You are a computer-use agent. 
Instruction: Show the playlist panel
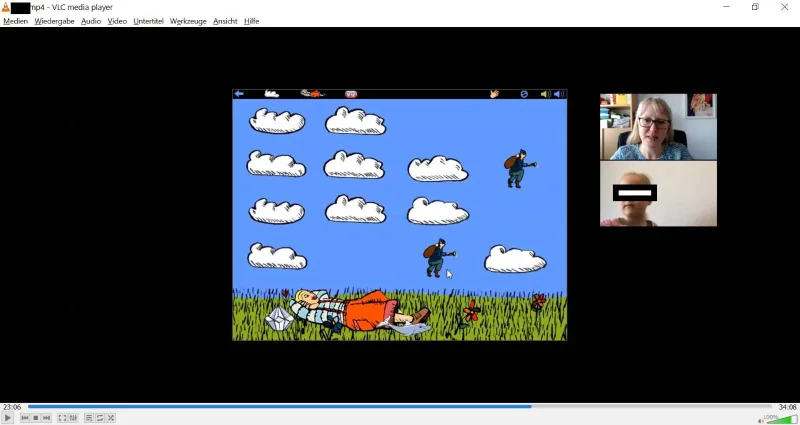tap(89, 418)
